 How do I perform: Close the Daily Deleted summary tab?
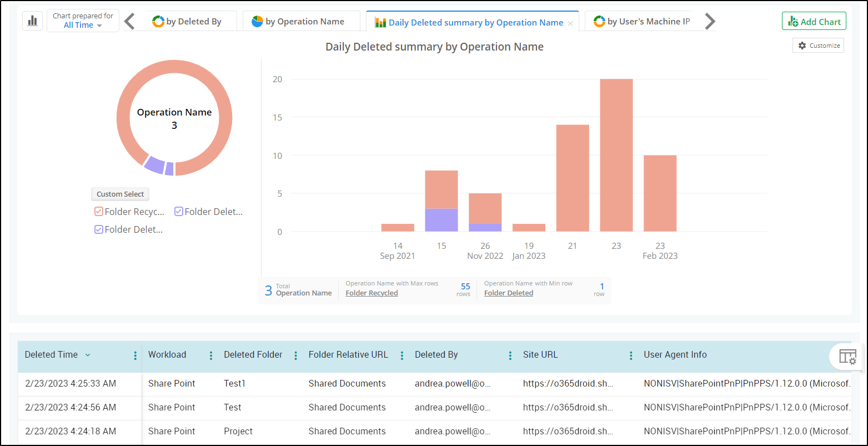tap(570, 23)
